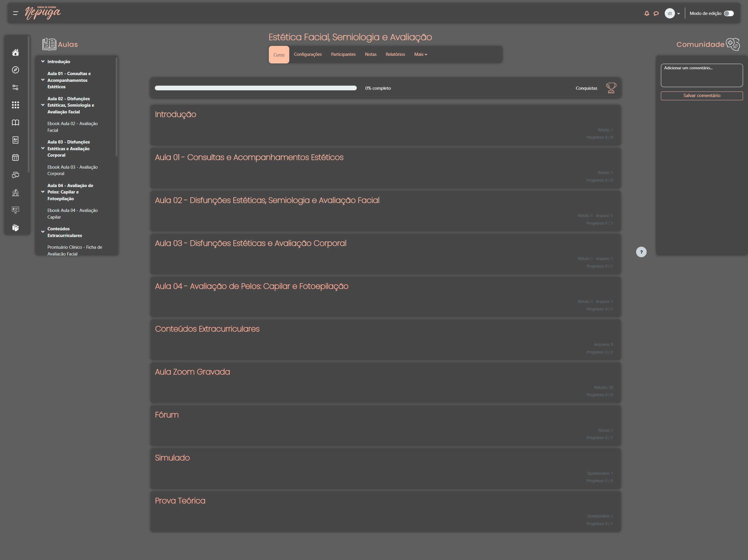Collapse Aula 03 chevron in Aulas tree
The height and width of the screenshot is (560, 748).
click(x=43, y=148)
